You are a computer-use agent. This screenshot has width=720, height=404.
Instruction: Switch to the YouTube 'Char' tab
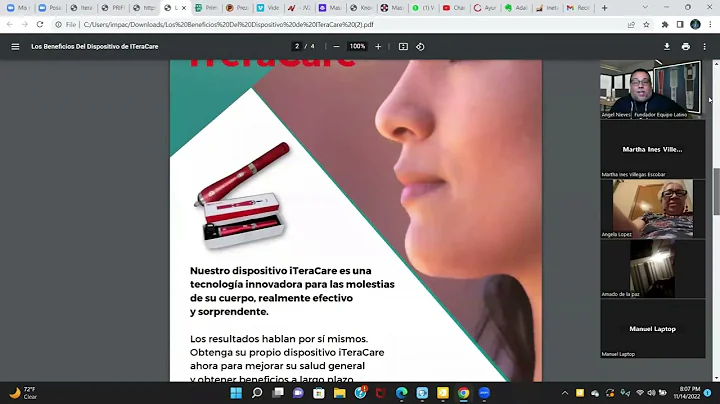click(454, 8)
